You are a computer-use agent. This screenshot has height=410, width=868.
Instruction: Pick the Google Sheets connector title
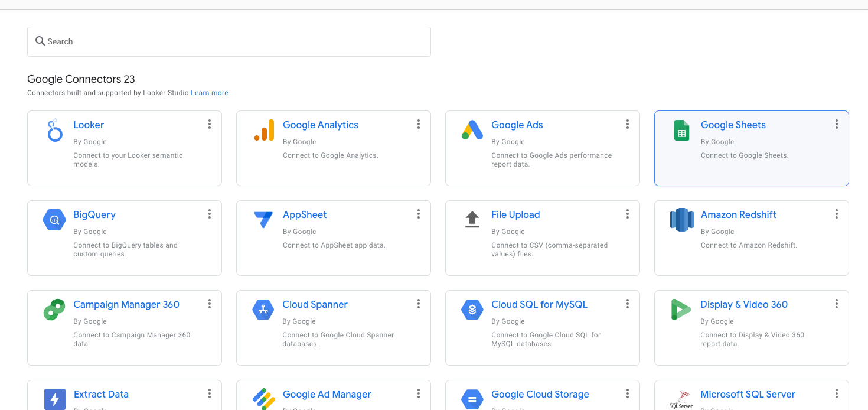[x=733, y=125]
